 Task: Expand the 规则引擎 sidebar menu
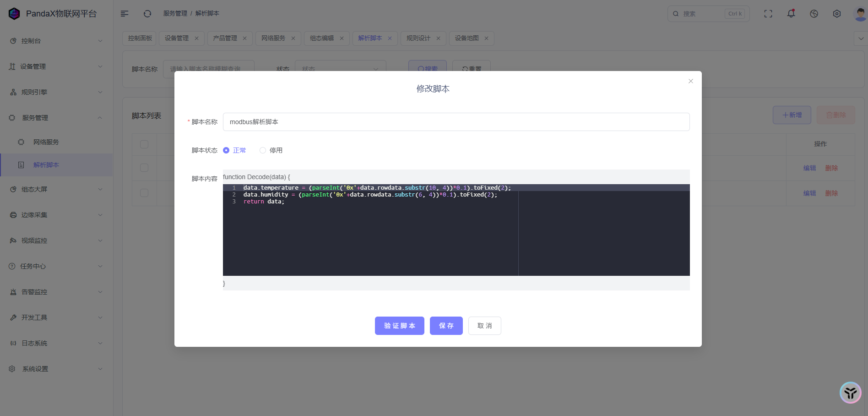click(56, 92)
